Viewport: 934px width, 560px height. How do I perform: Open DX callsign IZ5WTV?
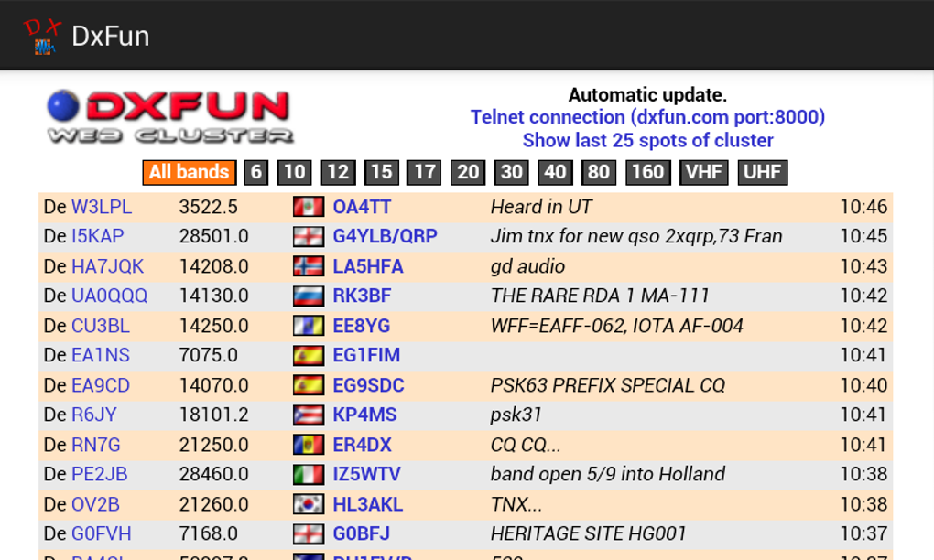coord(366,474)
